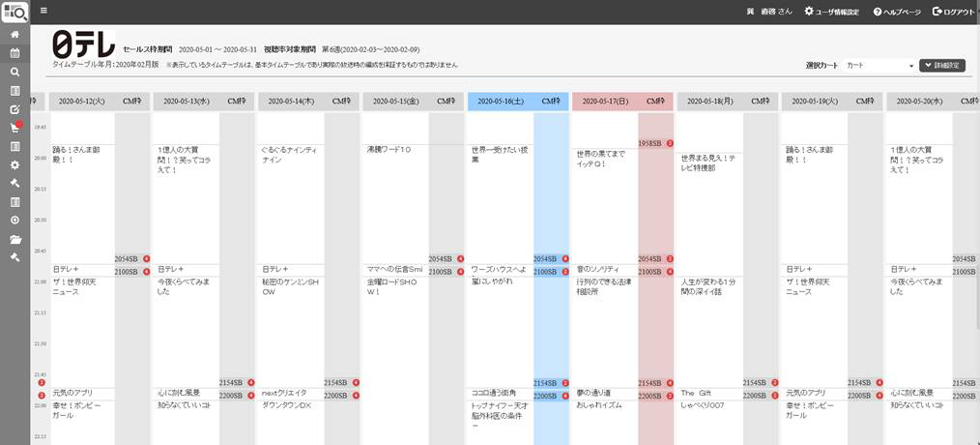Click the magnifier search icon in sidebar

point(14,72)
